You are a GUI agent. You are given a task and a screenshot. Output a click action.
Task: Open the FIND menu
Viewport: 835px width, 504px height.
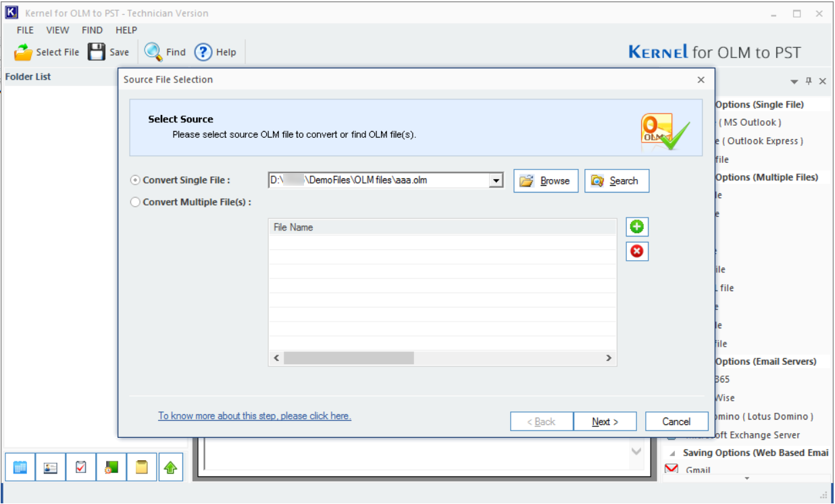click(x=92, y=30)
